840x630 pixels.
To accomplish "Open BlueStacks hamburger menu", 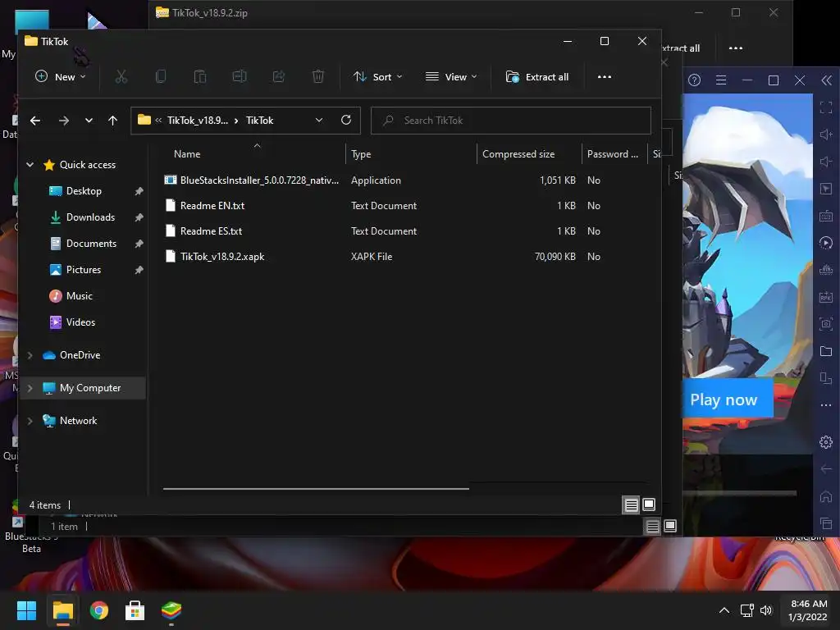I will (721, 80).
